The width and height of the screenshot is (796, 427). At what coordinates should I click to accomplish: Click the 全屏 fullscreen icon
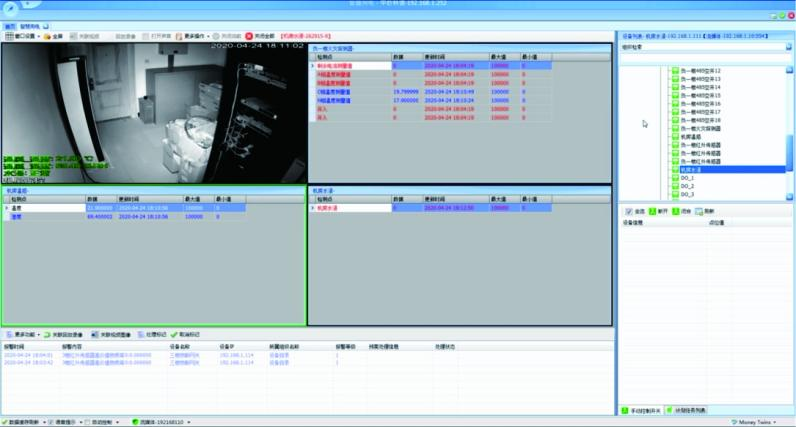[46, 36]
